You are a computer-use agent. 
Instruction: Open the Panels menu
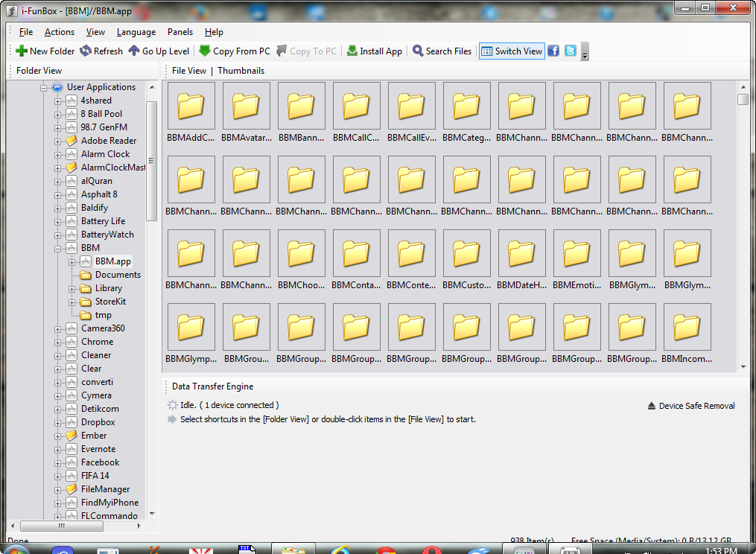pos(180,32)
